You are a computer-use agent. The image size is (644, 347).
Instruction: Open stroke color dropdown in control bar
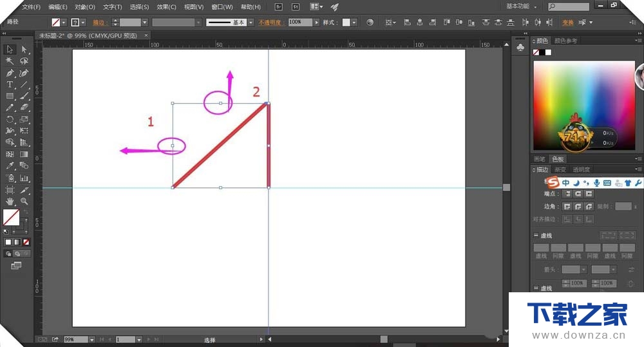pos(83,23)
